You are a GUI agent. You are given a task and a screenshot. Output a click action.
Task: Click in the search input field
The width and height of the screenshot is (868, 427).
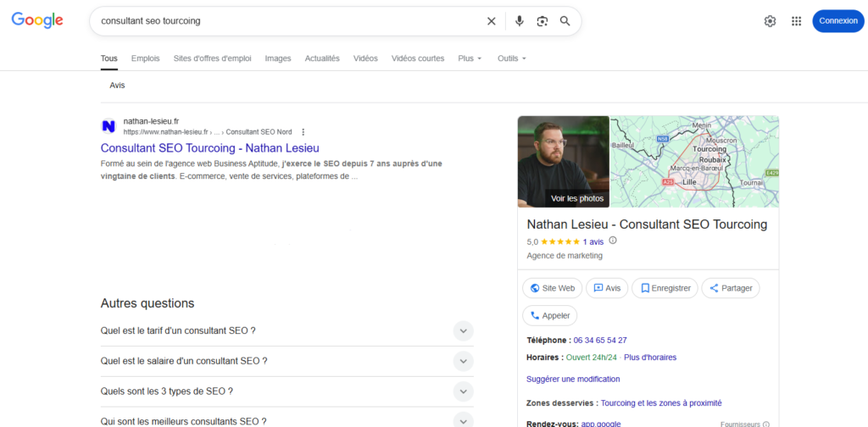tap(288, 21)
